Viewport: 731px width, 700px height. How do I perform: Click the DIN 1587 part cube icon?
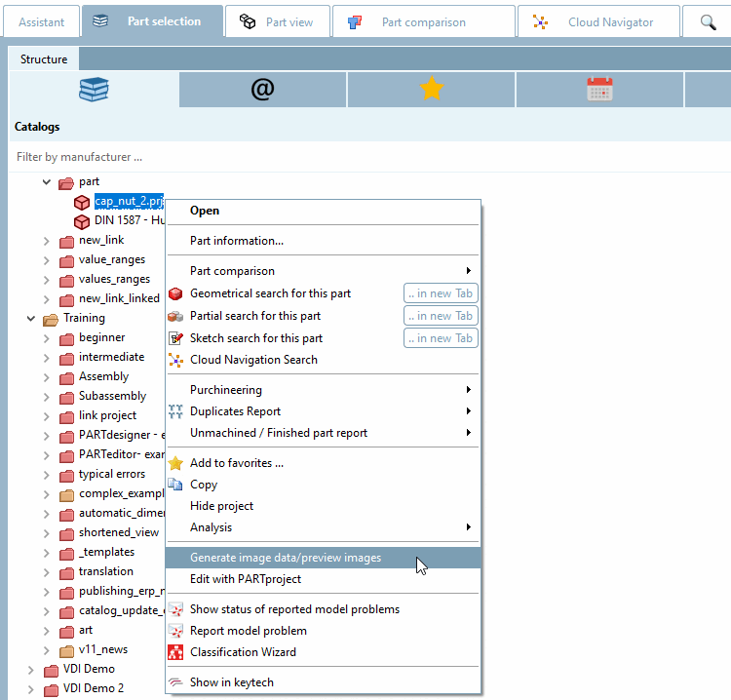[x=82, y=221]
